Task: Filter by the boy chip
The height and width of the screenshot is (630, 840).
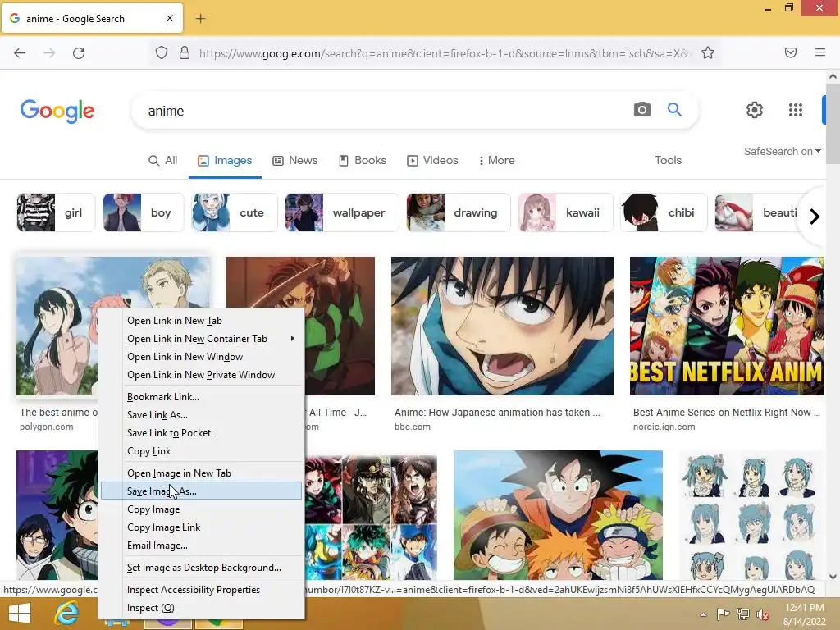Action: 143,212
